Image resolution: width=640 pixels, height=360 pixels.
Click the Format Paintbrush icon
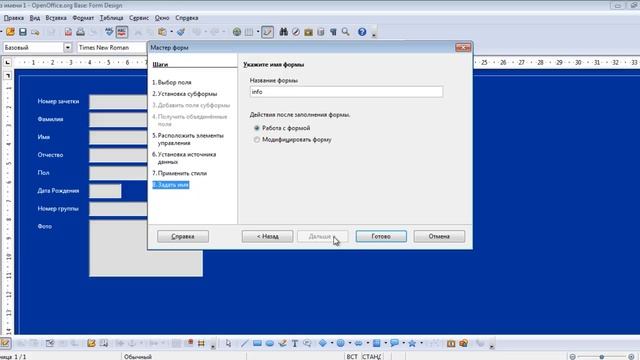point(181,32)
